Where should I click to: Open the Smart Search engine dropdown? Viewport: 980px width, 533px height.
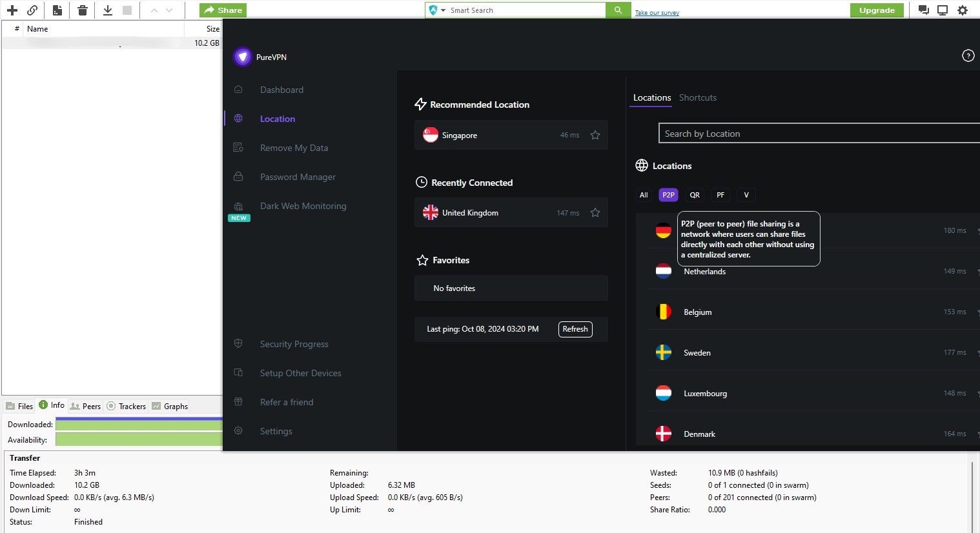444,10
